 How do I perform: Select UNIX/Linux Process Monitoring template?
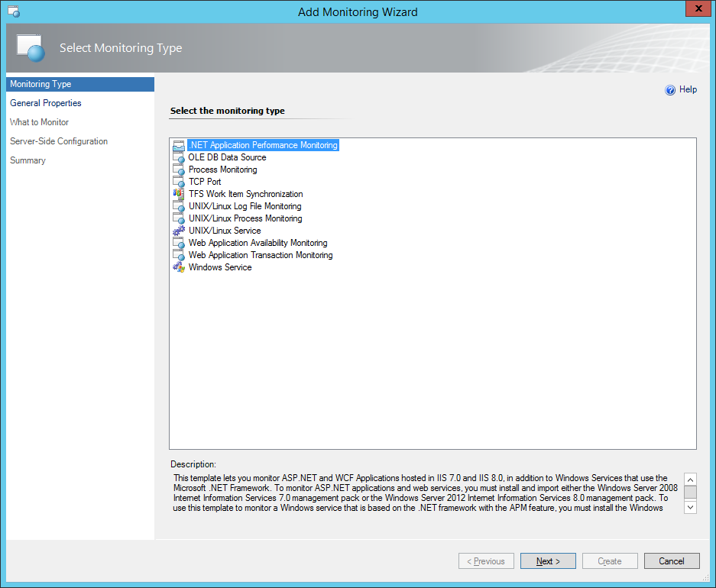[x=245, y=218]
